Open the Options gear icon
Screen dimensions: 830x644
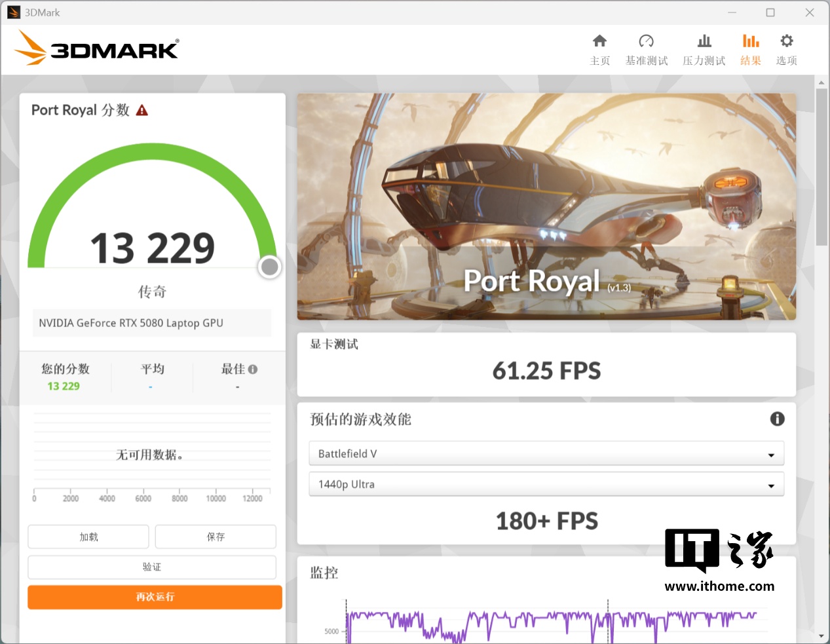pos(786,42)
